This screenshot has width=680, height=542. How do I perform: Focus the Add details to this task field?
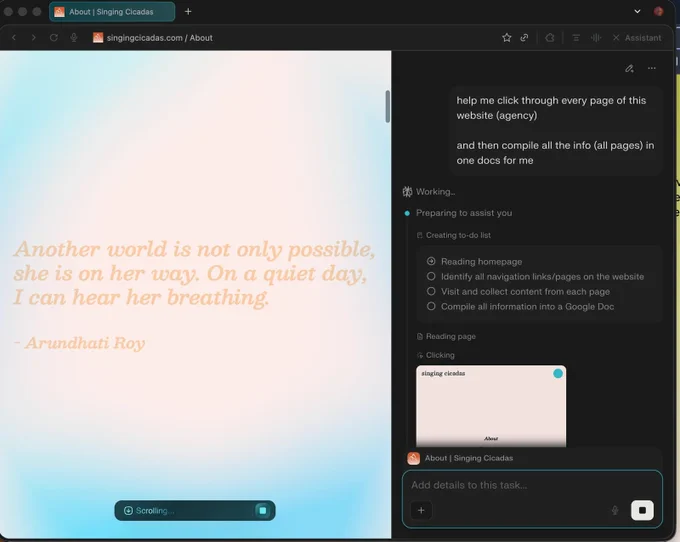532,485
